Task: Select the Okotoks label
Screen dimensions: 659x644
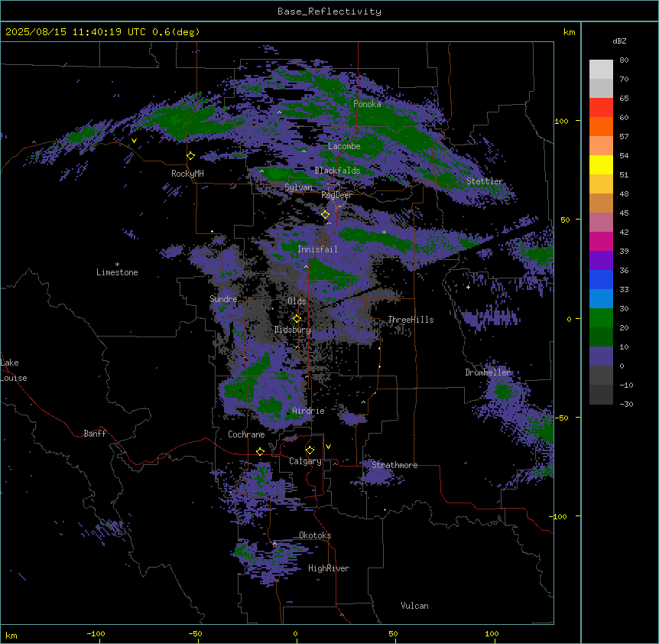Action: pos(315,535)
